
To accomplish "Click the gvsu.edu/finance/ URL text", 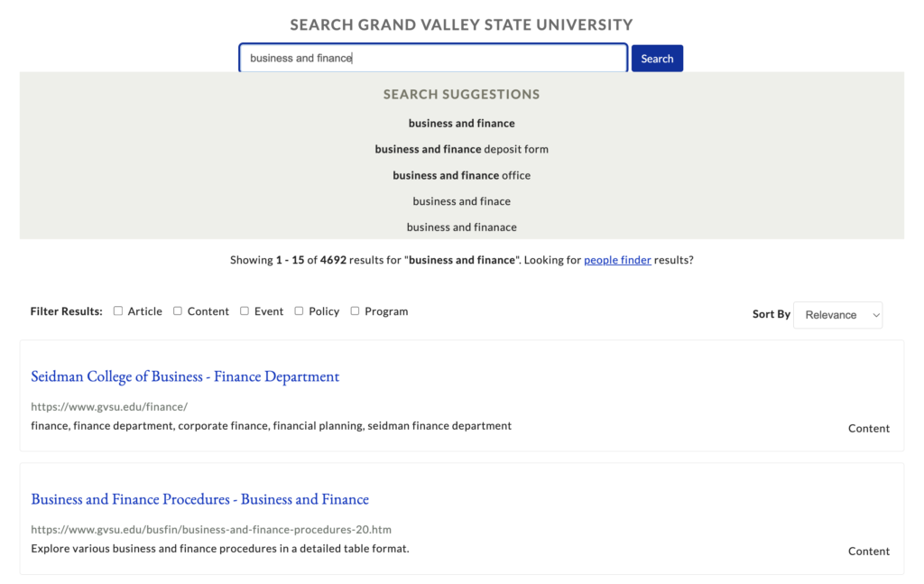I will (x=109, y=407).
